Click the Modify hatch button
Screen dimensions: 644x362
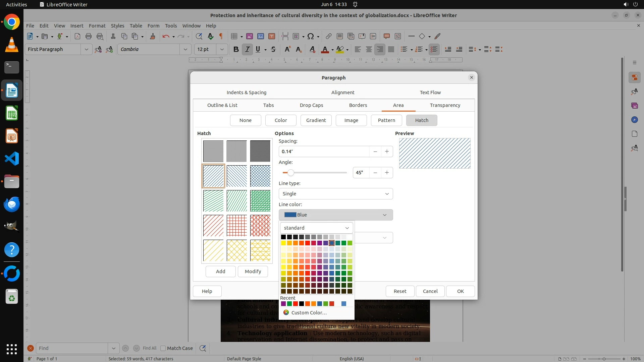(253, 271)
